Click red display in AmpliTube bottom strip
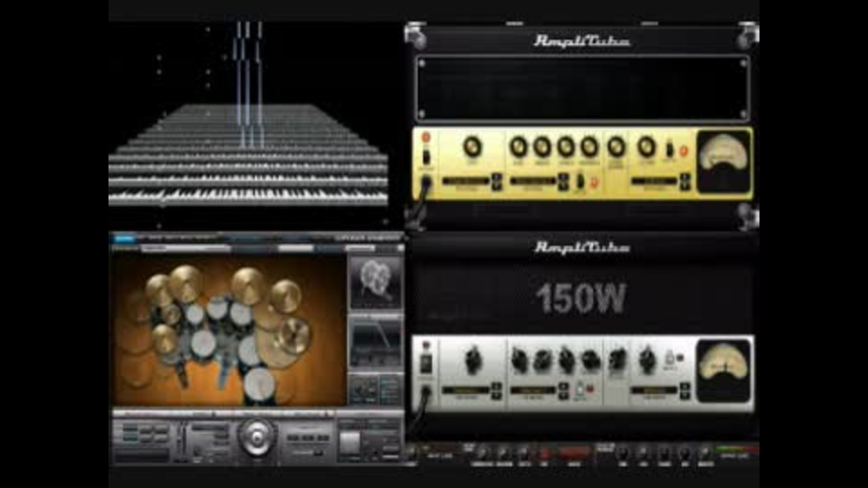This screenshot has width=868, height=488. [x=574, y=453]
